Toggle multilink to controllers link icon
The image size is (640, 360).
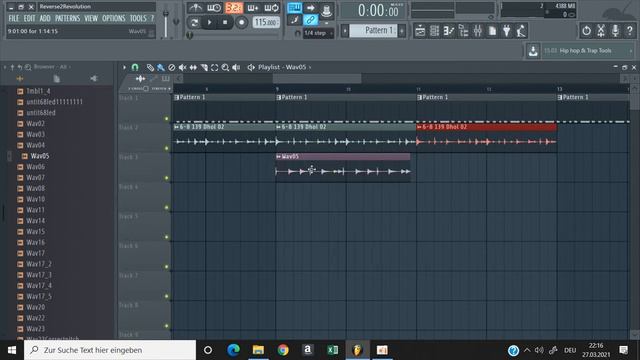tap(310, 20)
